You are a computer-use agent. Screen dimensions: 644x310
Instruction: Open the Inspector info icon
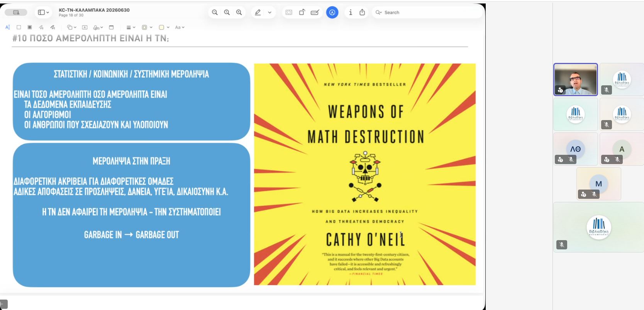350,12
